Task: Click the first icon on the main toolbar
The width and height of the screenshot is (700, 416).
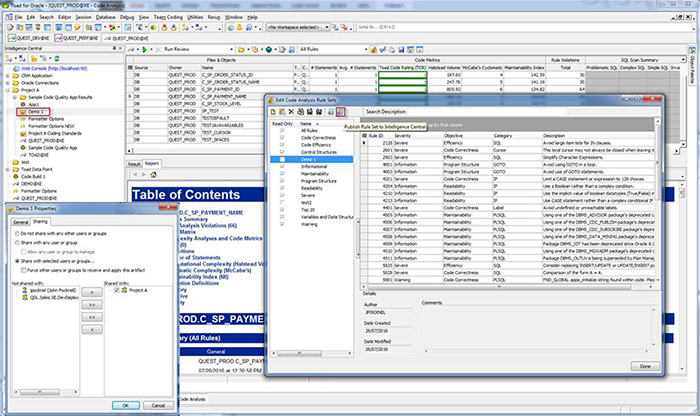Action: pyautogui.click(x=10, y=28)
